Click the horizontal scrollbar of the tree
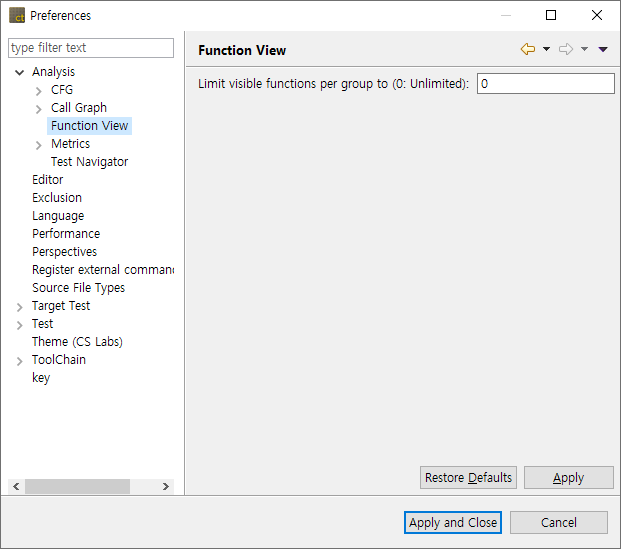 (x=78, y=486)
